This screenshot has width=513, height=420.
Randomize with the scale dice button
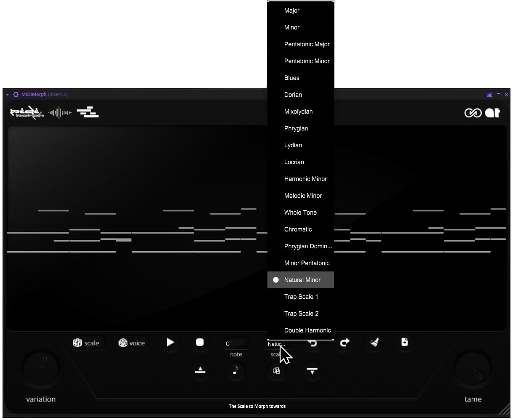86,343
